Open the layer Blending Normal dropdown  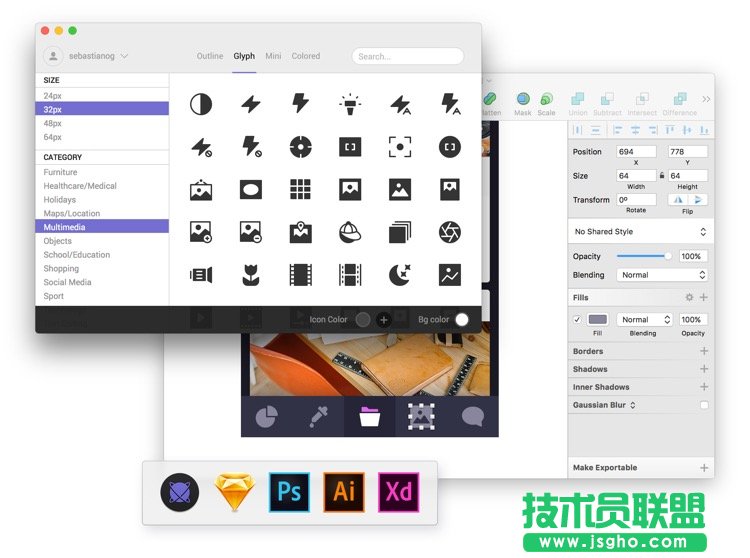[662, 275]
